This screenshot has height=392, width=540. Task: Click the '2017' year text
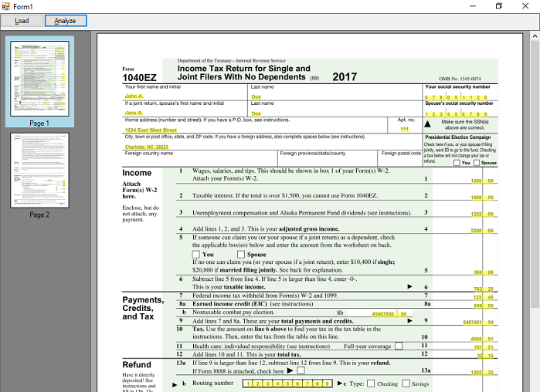(345, 77)
